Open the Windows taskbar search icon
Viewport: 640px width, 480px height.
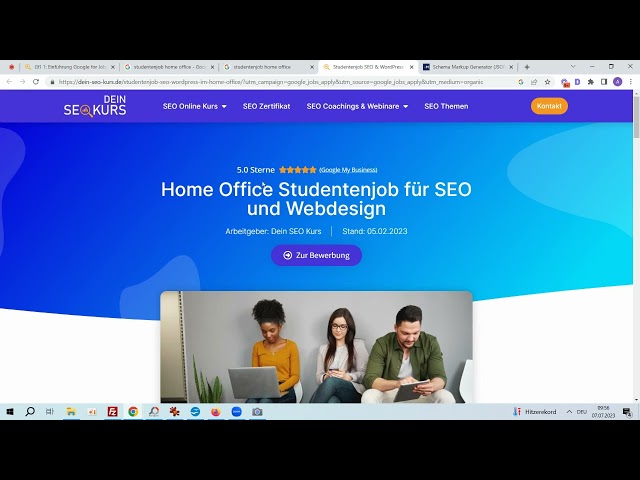[x=30, y=411]
